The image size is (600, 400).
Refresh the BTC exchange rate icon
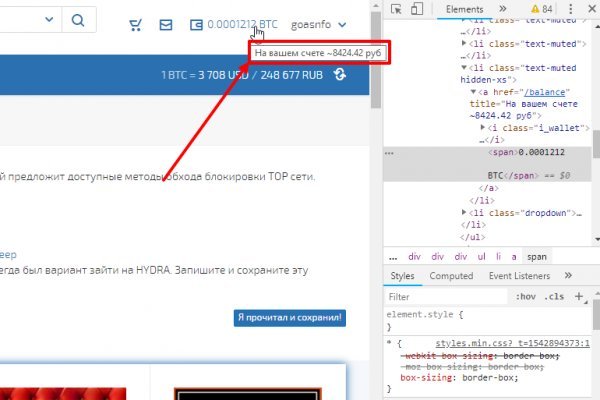point(341,74)
